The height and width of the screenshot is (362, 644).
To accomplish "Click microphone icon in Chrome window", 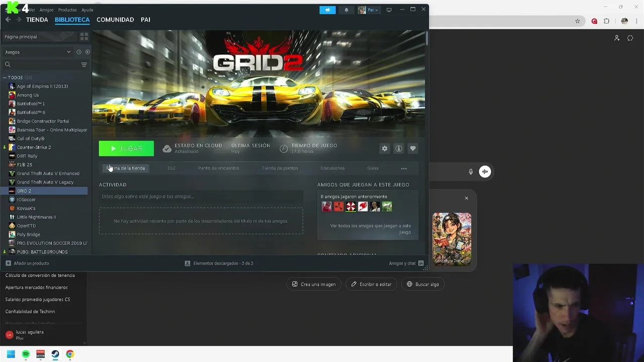I will pos(471,171).
